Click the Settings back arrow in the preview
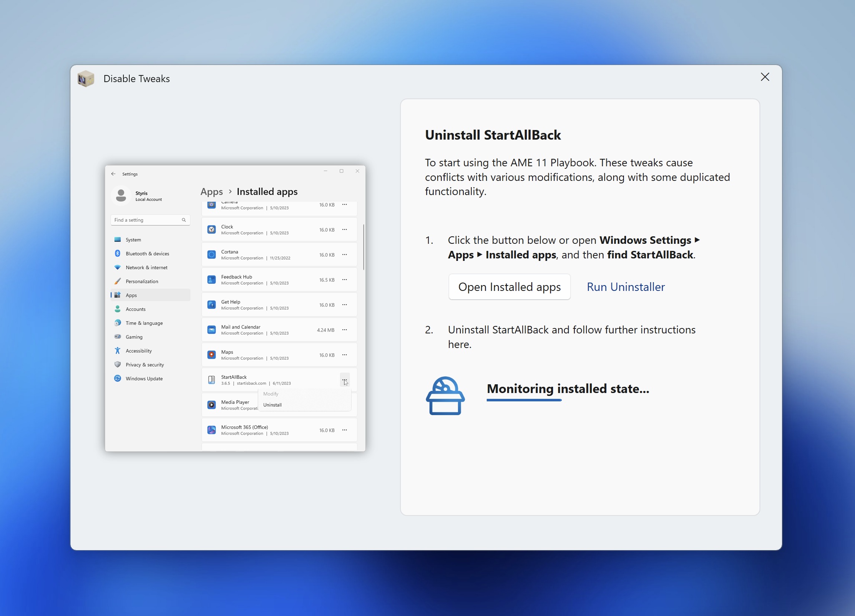This screenshot has height=616, width=855. click(x=113, y=174)
